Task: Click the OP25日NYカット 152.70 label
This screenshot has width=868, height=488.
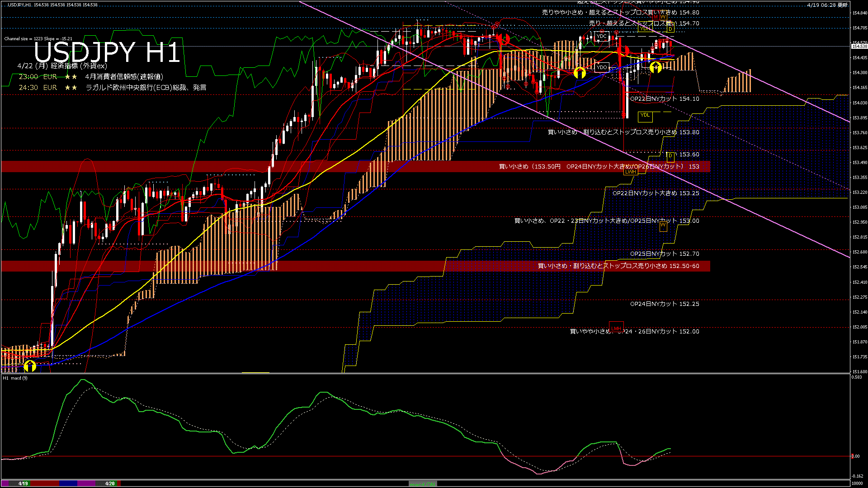Action: click(665, 254)
